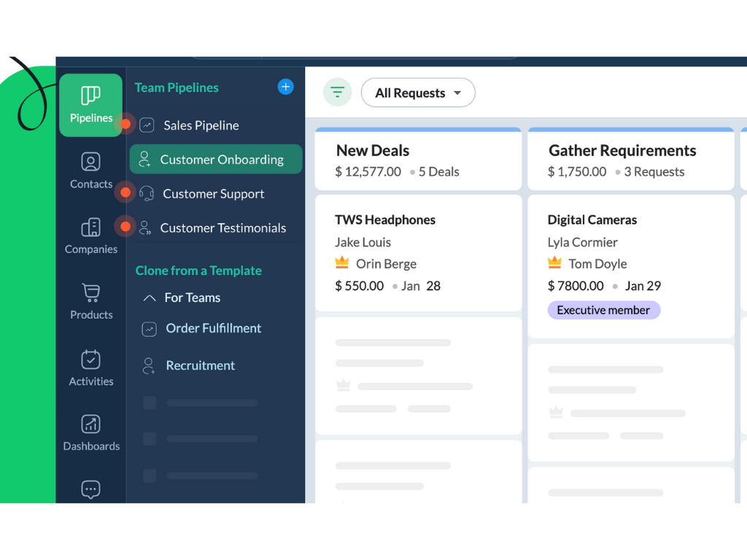Screen dimensions: 747x560
Task: Open the Customer Support pipeline
Action: tap(213, 194)
